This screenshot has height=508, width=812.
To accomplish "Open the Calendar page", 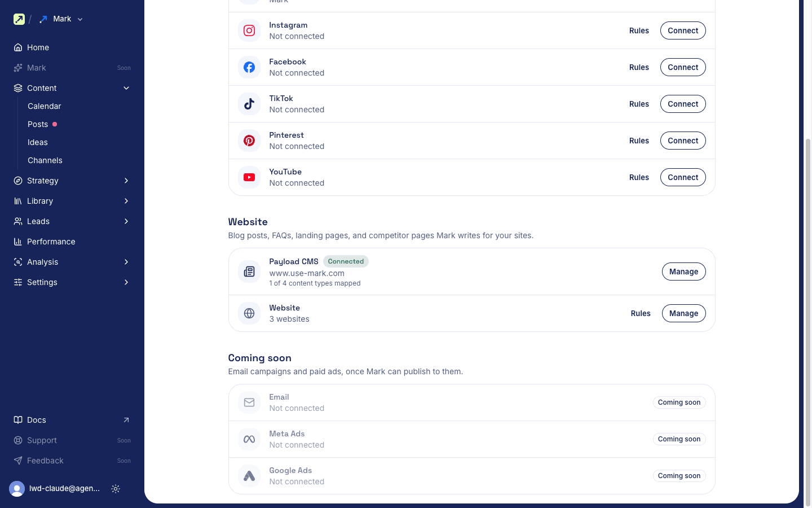I will coord(44,106).
